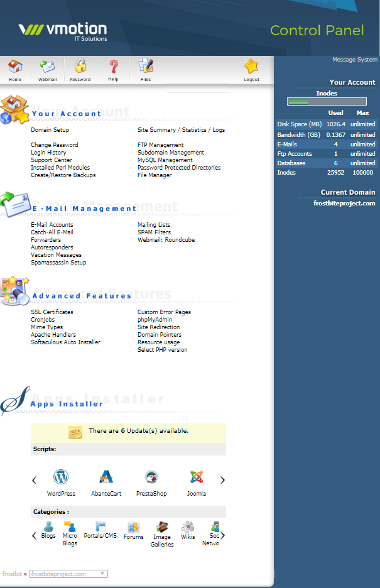Show previous scripts with left arrow
Viewport: 380px width, 588px height.
35,480
